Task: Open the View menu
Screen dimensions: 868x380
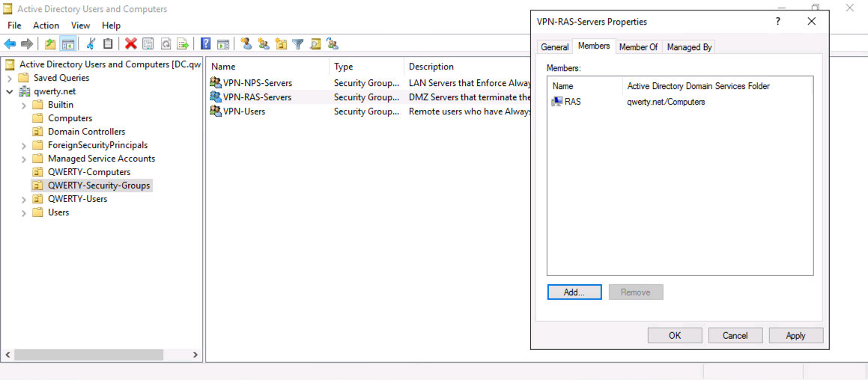Action: tap(80, 25)
